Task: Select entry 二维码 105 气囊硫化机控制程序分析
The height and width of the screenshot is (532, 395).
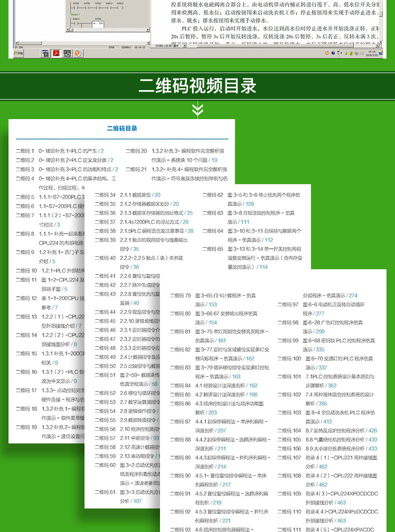Action: [327, 440]
